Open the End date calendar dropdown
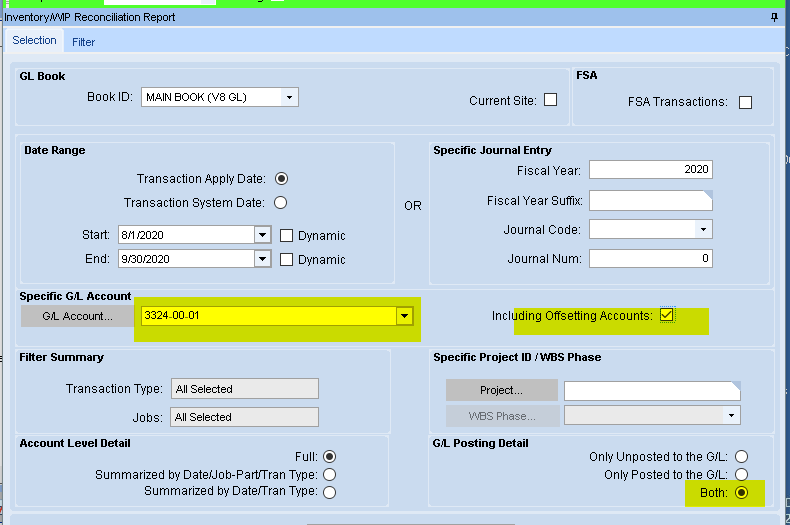The height and width of the screenshot is (525, 790). tap(262, 259)
